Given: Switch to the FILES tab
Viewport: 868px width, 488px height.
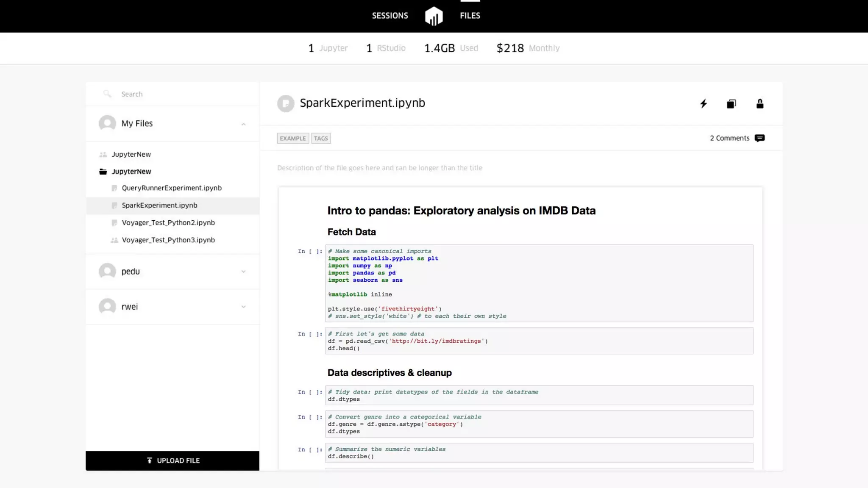Looking at the screenshot, I should click(470, 16).
